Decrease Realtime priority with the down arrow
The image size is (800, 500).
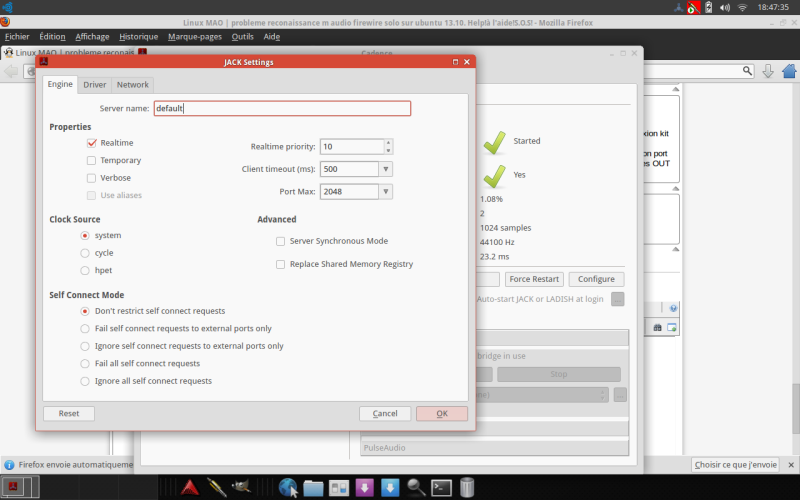coord(388,151)
